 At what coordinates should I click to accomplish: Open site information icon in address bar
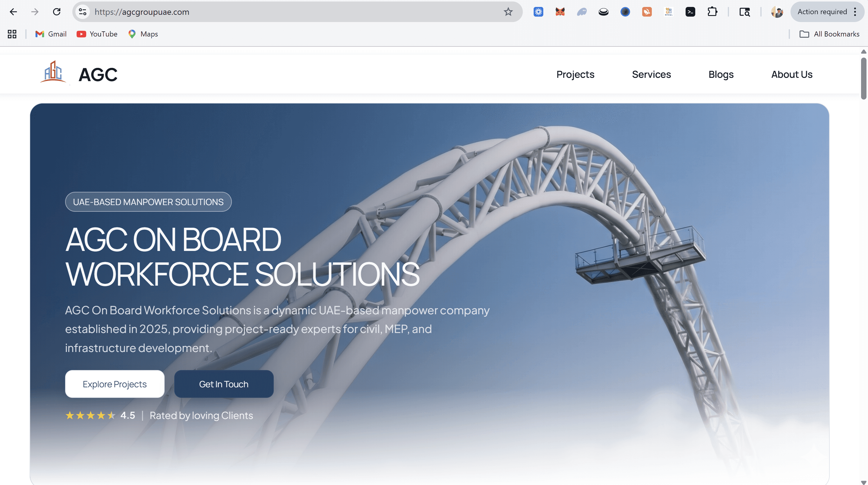coord(83,12)
